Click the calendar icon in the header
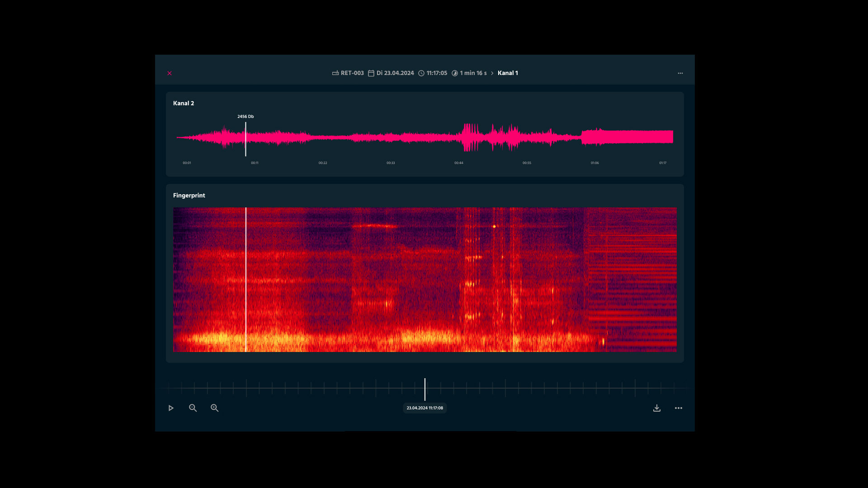Screen dimensions: 868x488 371,73
